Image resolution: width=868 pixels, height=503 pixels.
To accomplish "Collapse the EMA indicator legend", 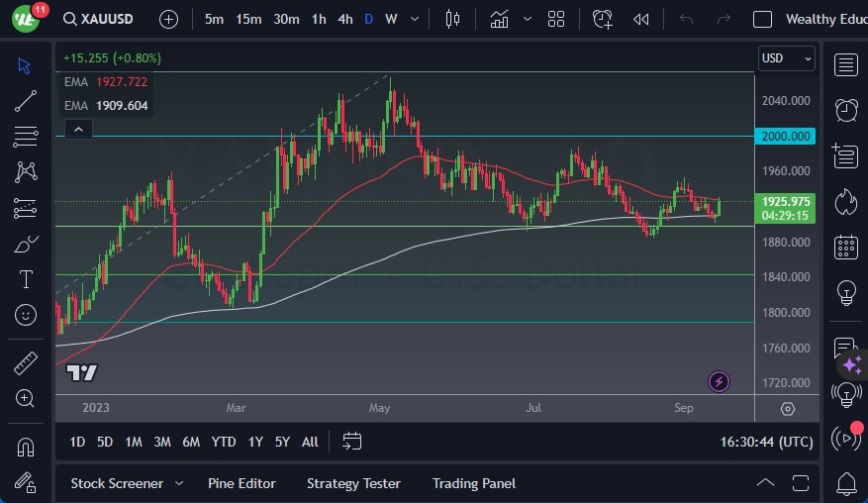I will click(77, 129).
